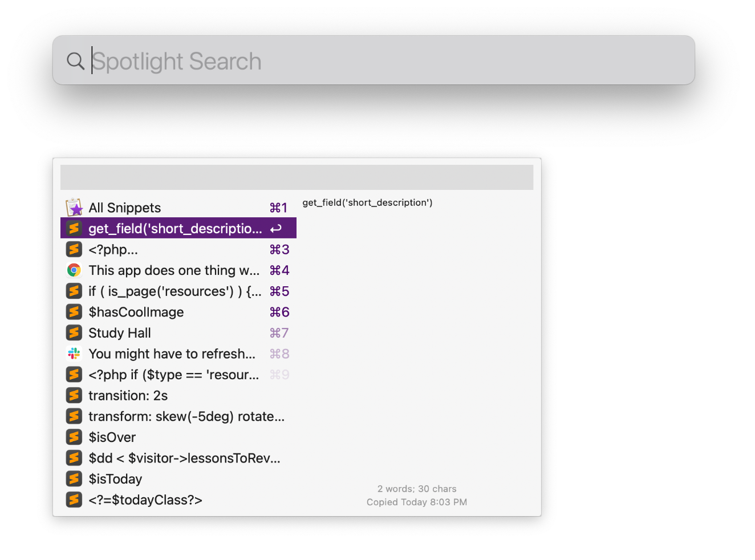Select the Study Hall clipboard entry
This screenshot has height=560, width=755.
click(178, 332)
